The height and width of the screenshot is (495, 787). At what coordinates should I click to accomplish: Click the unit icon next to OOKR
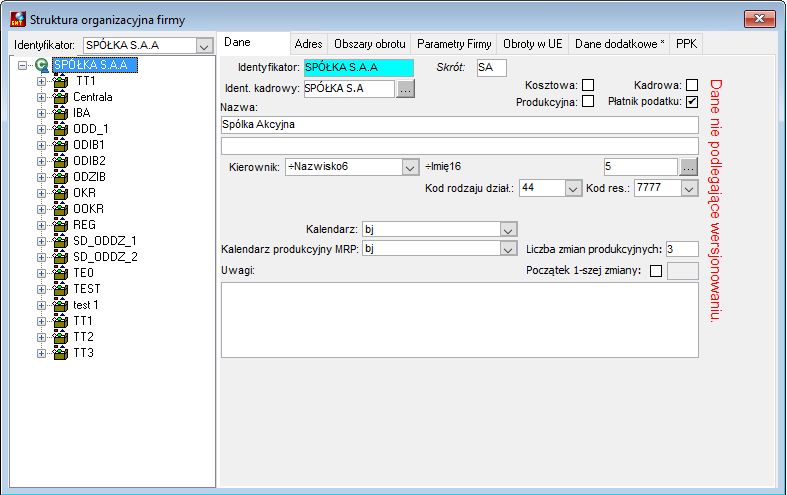60,209
